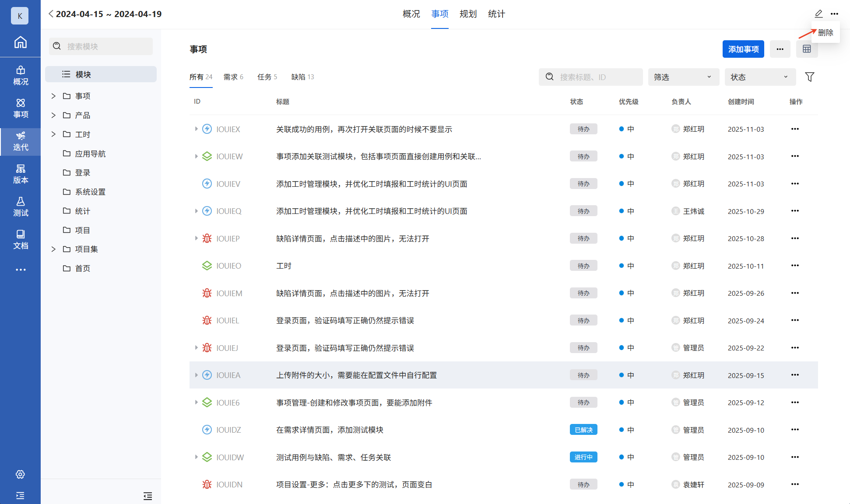The height and width of the screenshot is (504, 850).
Task: Click the funnel filter icon
Action: click(809, 77)
